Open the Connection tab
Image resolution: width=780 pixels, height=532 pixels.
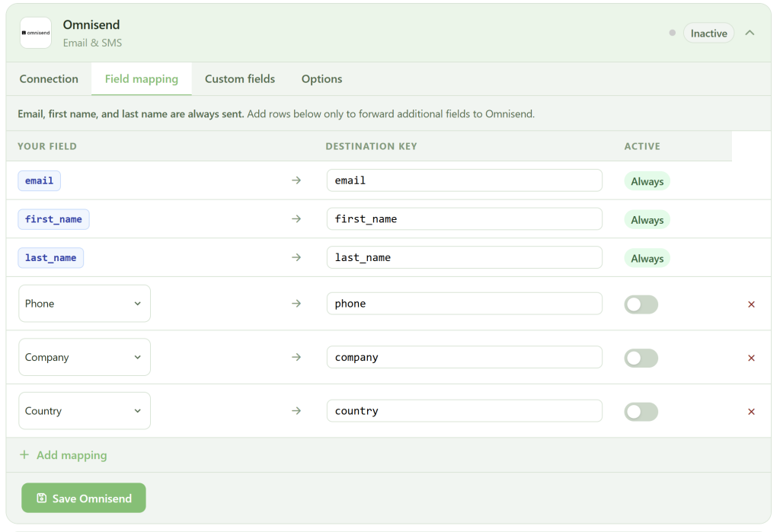coord(49,78)
